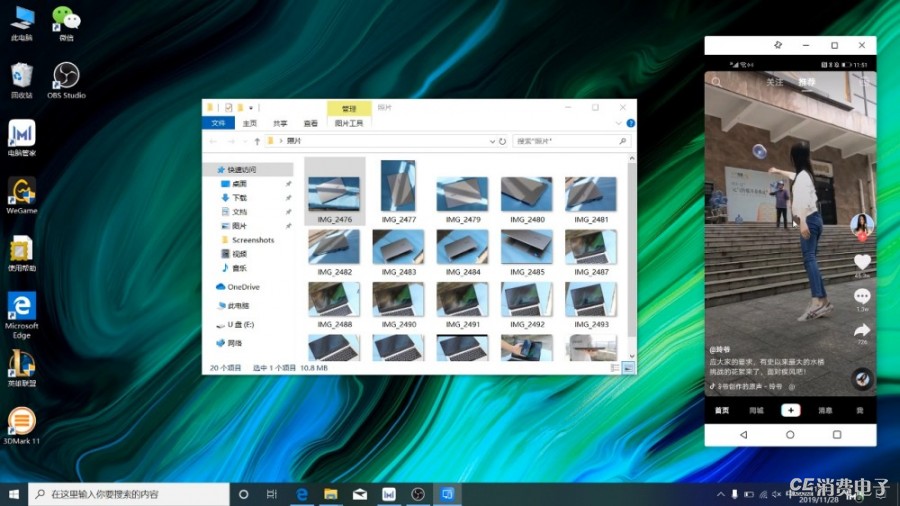Open League of Legends desktop shortcut
Viewport: 900px width, 506px height.
pyautogui.click(x=22, y=368)
